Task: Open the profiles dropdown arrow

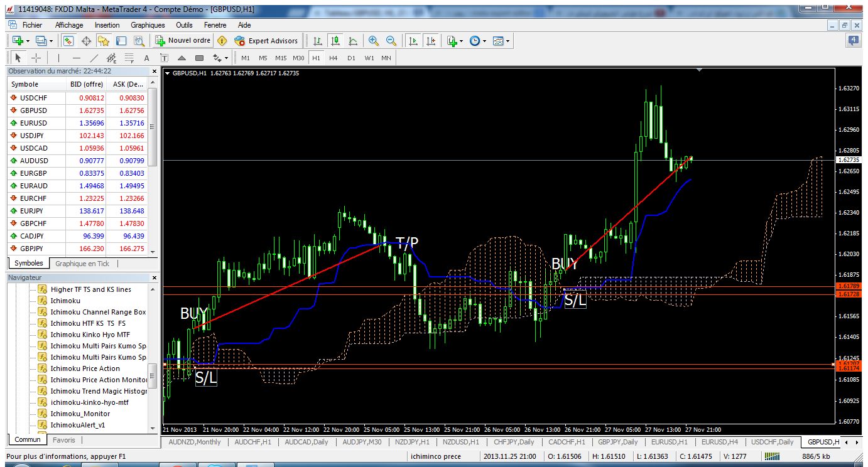Action: [x=51, y=41]
